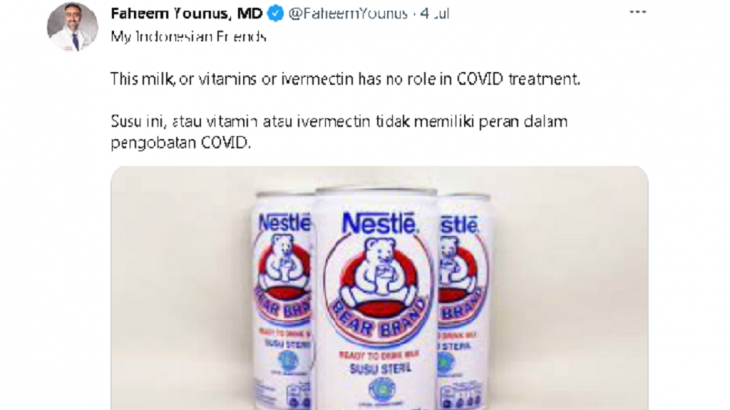Open Faheem Younus profile picture avatar
The image size is (730, 410).
tap(72, 26)
